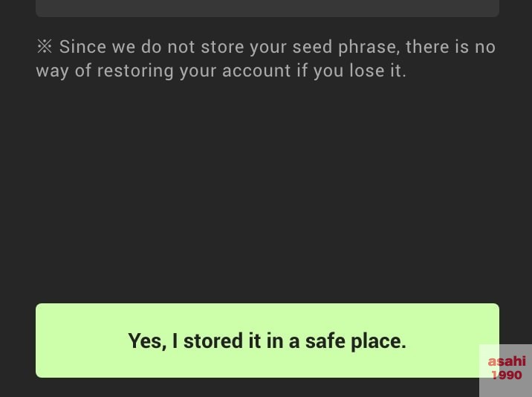The width and height of the screenshot is (532, 397).
Task: Select the 'asahi' red watermark text
Action: (x=507, y=361)
